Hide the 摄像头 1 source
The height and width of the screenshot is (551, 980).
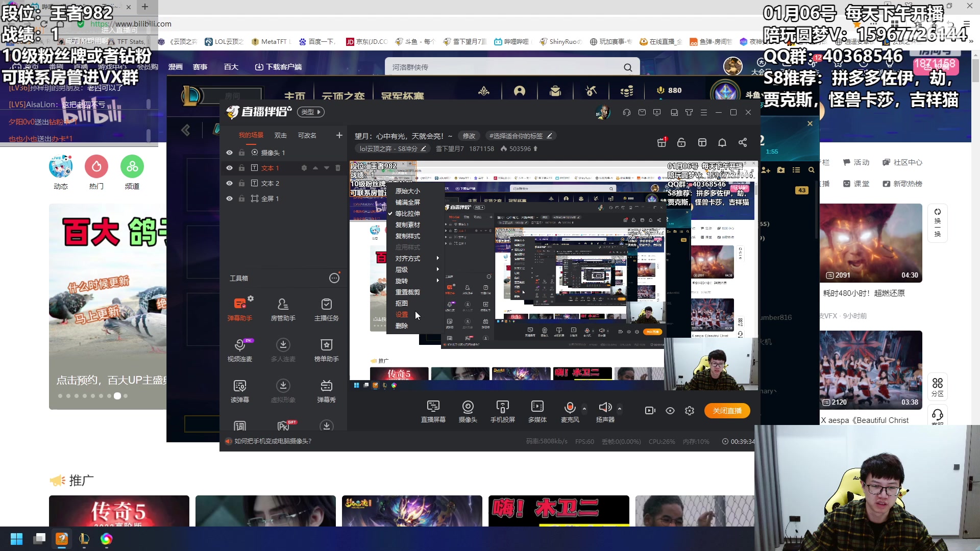coord(229,153)
